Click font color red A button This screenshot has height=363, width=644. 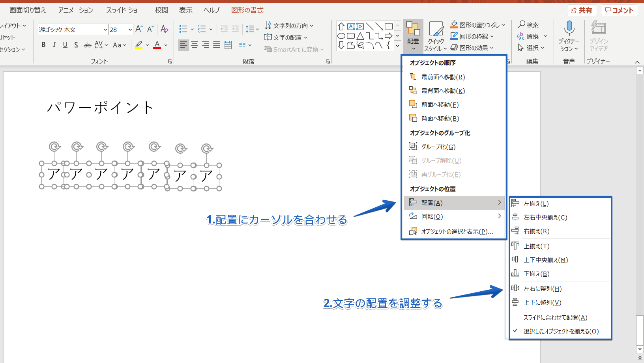pyautogui.click(x=157, y=45)
